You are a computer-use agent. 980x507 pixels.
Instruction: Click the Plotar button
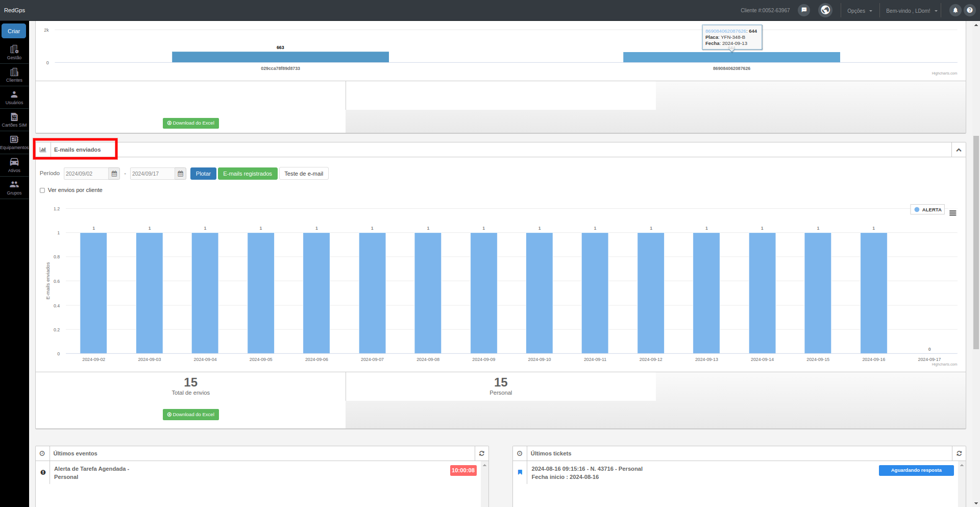click(203, 174)
